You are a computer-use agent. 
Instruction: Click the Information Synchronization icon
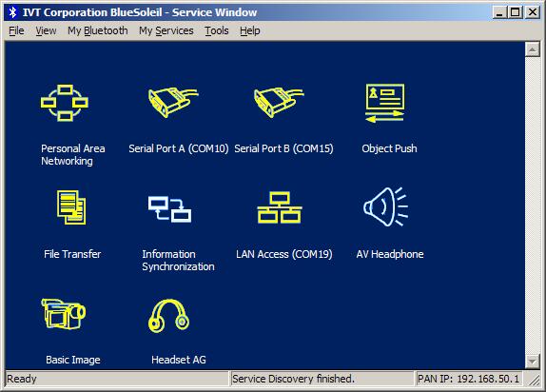coord(169,208)
